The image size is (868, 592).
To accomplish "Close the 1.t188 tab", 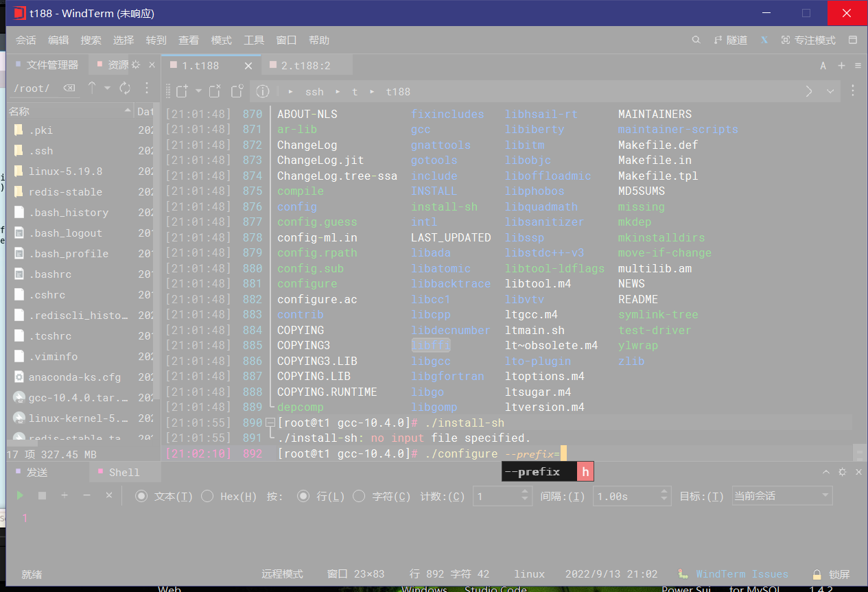I will click(x=248, y=66).
